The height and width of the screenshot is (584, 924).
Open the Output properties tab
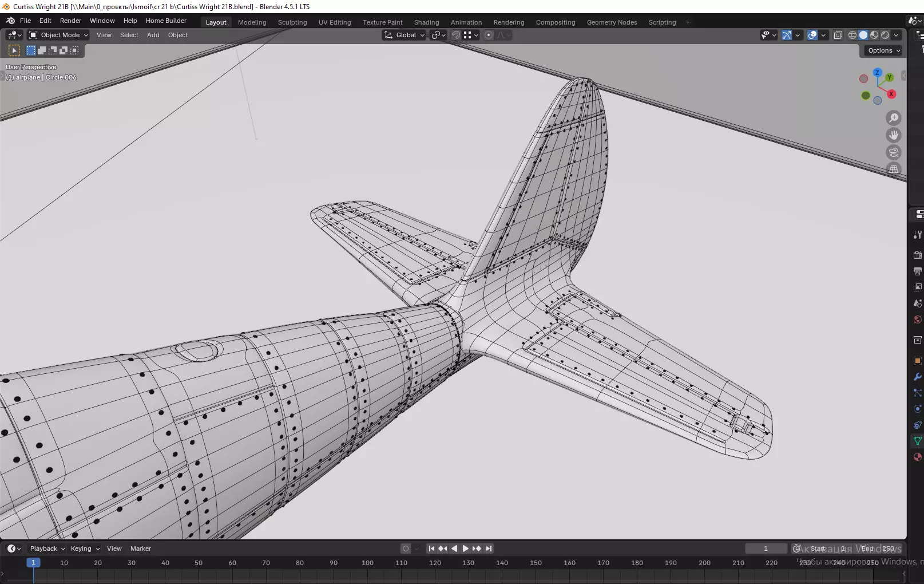tap(917, 271)
